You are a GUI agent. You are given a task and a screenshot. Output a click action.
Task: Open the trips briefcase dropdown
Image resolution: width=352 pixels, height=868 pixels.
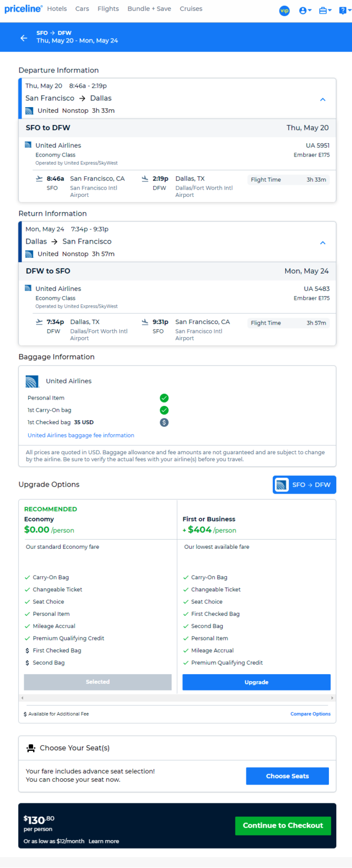coord(325,11)
